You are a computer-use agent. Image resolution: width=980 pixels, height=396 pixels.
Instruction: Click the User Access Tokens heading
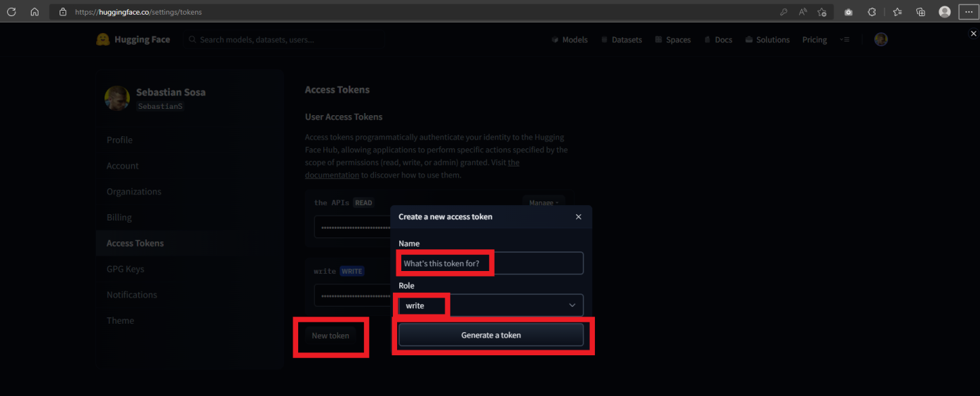[344, 117]
